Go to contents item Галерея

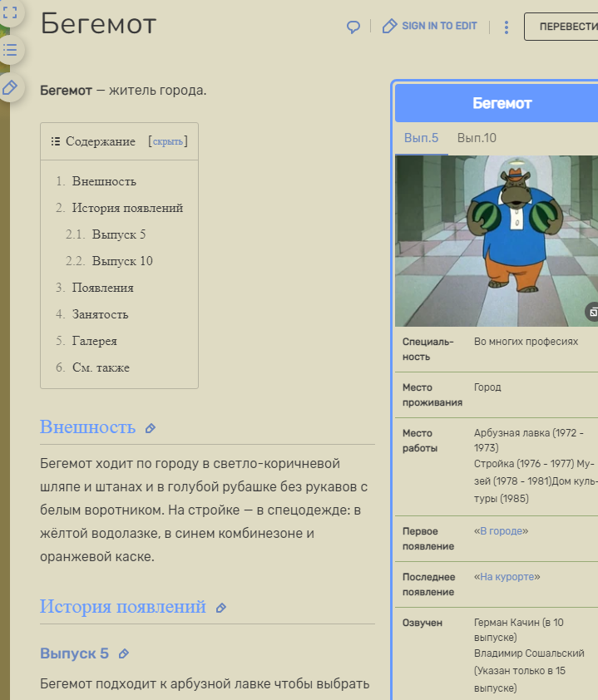(94, 341)
